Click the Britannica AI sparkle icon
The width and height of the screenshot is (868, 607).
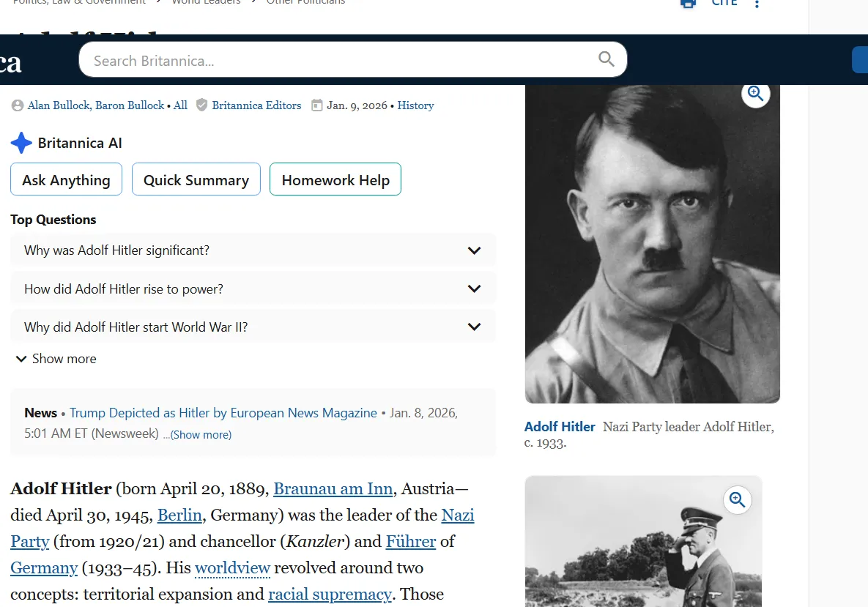click(x=21, y=143)
